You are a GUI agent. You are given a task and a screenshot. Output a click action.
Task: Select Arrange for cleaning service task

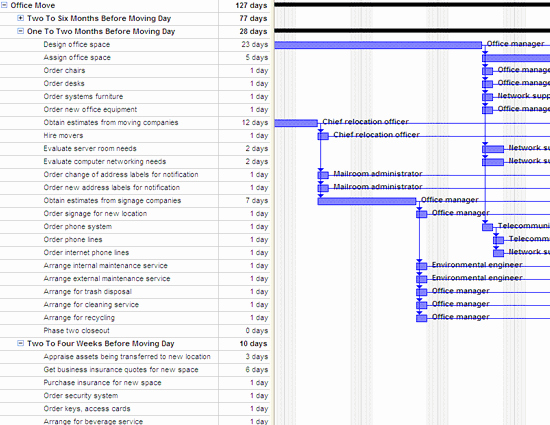(x=91, y=304)
